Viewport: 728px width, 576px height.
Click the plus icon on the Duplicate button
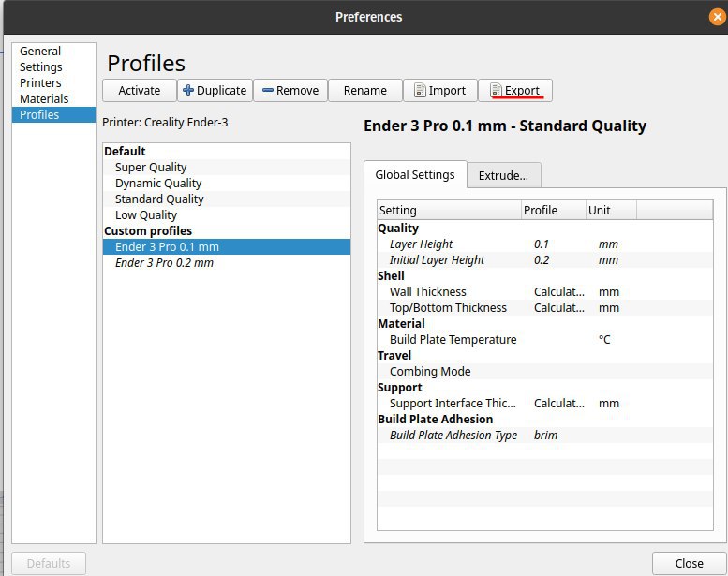tap(188, 90)
